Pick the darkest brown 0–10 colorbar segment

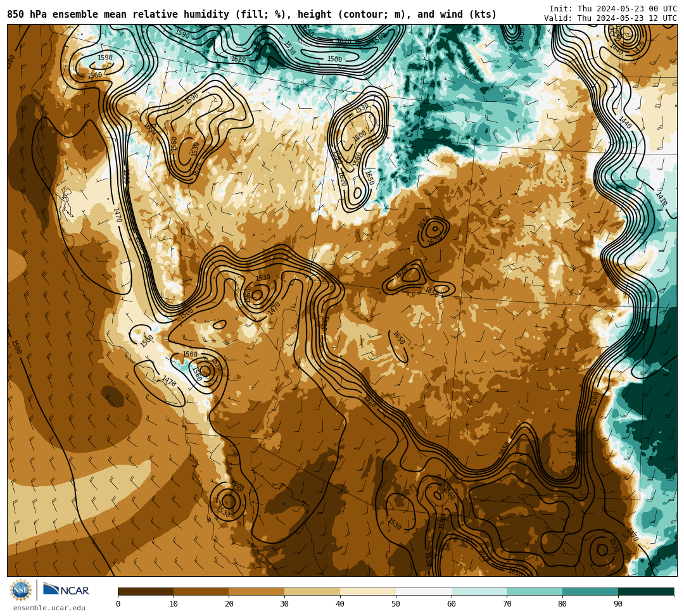pyautogui.click(x=146, y=591)
